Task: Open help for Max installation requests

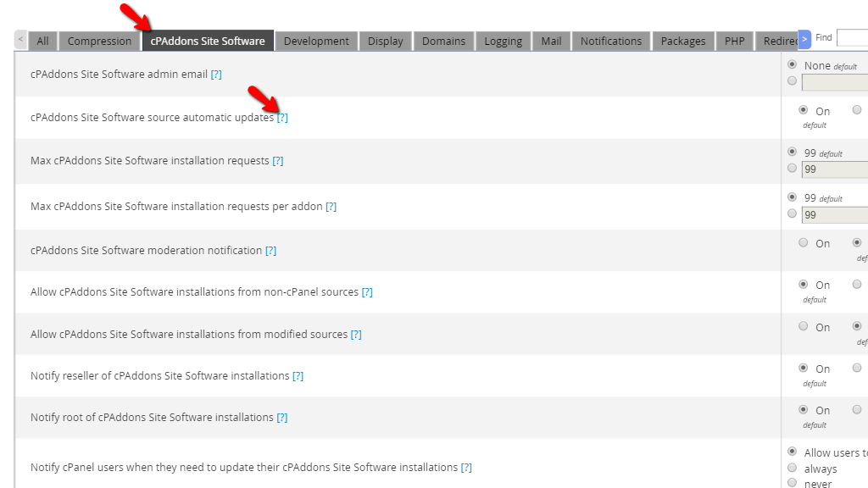Action: pyautogui.click(x=278, y=160)
